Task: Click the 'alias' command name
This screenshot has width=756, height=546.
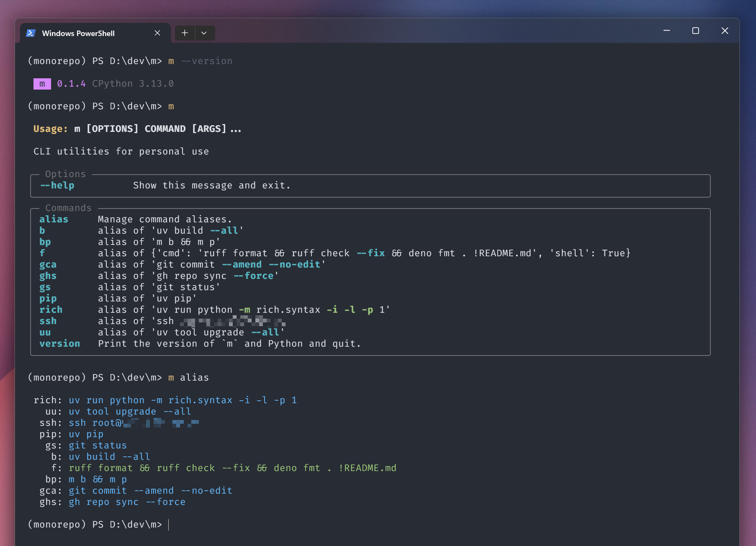Action: tap(54, 219)
